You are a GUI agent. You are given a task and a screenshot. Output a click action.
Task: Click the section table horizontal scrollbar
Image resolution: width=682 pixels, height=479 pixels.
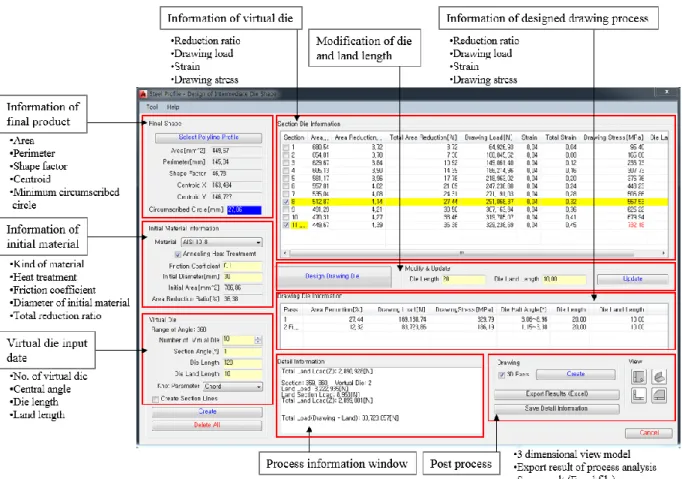[475, 252]
